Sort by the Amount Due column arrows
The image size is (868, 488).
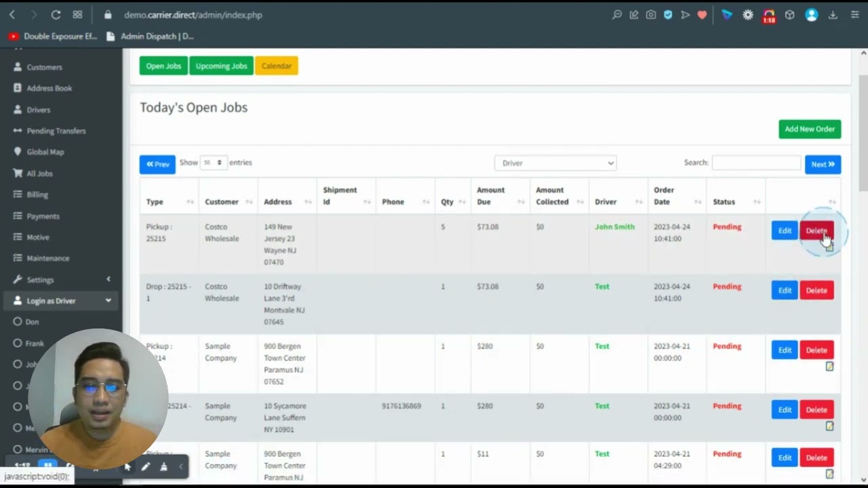pos(521,202)
